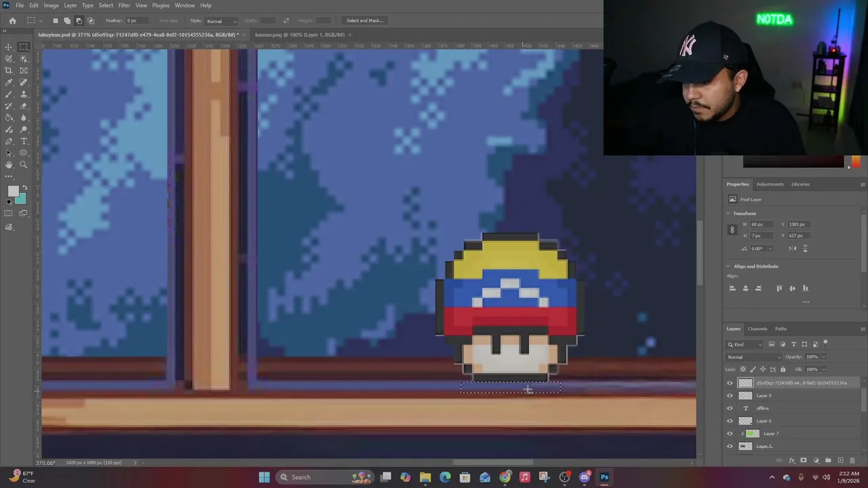Viewport: 868px width, 488px height.
Task: Switch to the banner.png document tab
Action: (300, 35)
